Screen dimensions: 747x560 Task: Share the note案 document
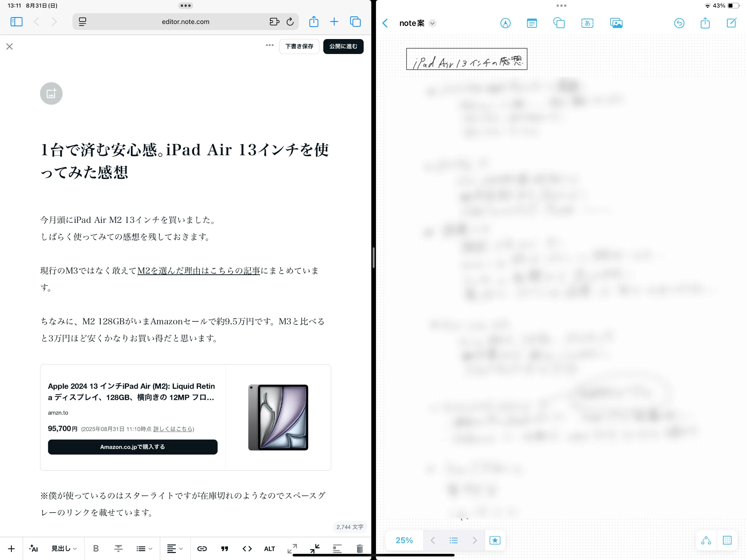coord(705,23)
